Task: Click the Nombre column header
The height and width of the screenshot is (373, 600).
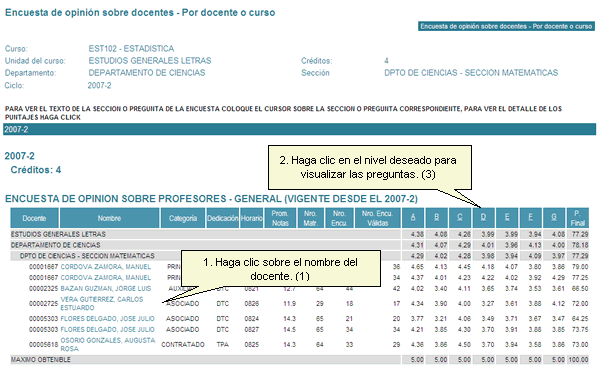Action: [x=109, y=218]
